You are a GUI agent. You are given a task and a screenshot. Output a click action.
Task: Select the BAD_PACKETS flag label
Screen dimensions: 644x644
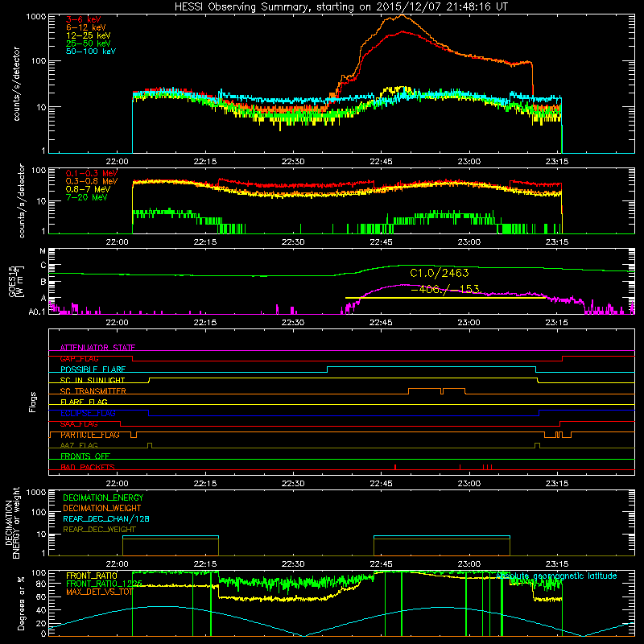click(x=88, y=467)
